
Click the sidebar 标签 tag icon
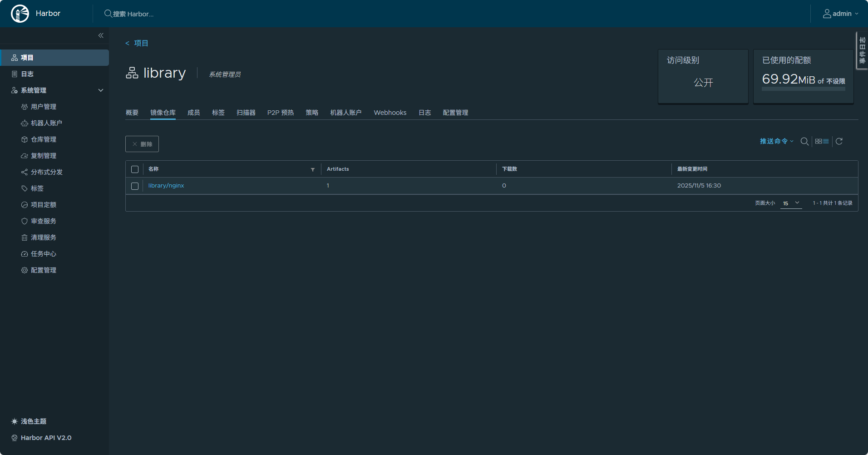pos(25,188)
